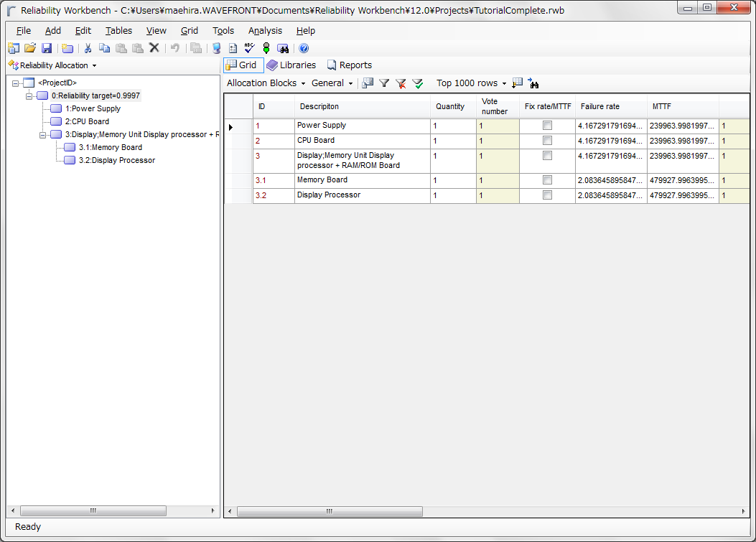Click the funnel icon with green checkmark
Image resolution: width=756 pixels, height=542 pixels.
click(418, 83)
